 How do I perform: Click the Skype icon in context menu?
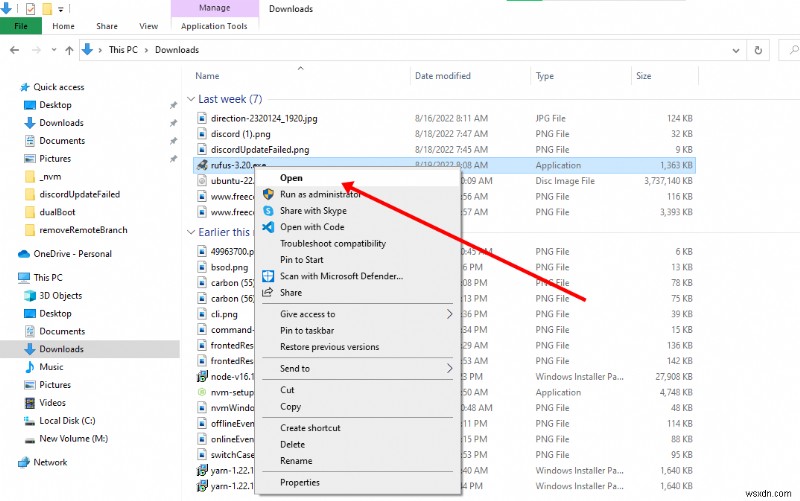point(268,211)
